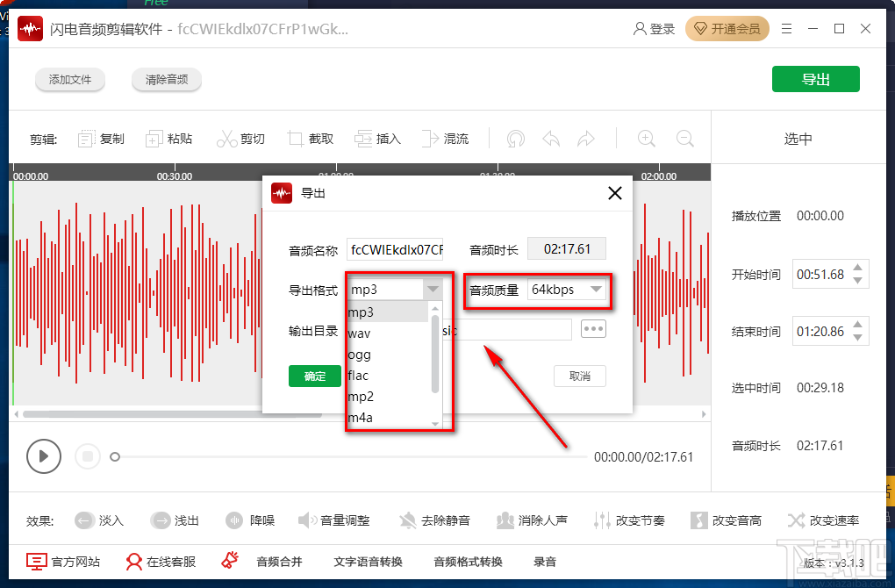Click the Open Membership (开通会员) button
895x588 pixels.
[727, 29]
